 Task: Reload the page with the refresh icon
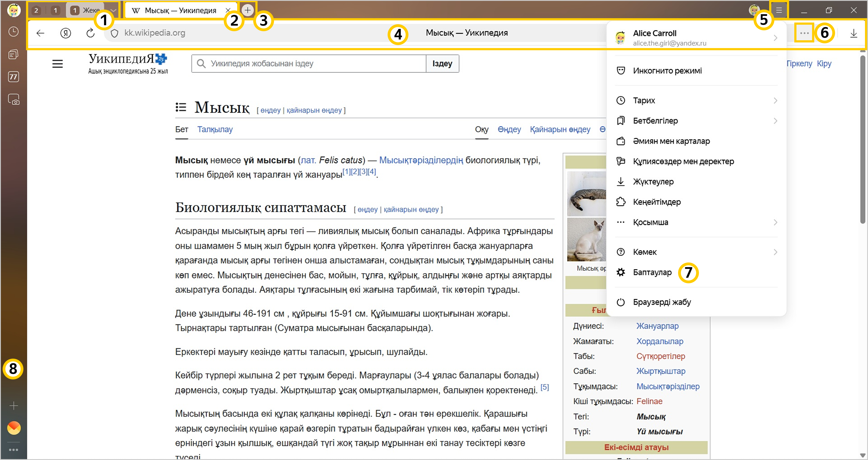pyautogui.click(x=90, y=33)
